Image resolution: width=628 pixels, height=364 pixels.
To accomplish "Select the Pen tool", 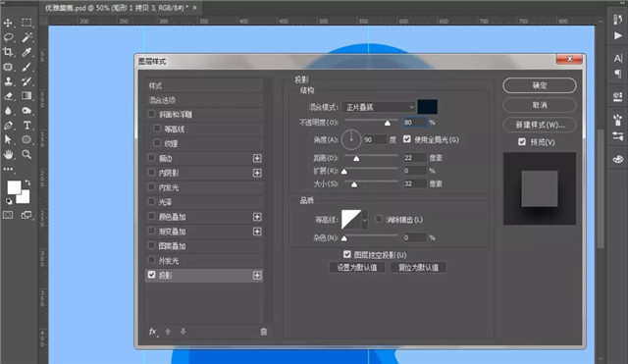I will coord(8,126).
